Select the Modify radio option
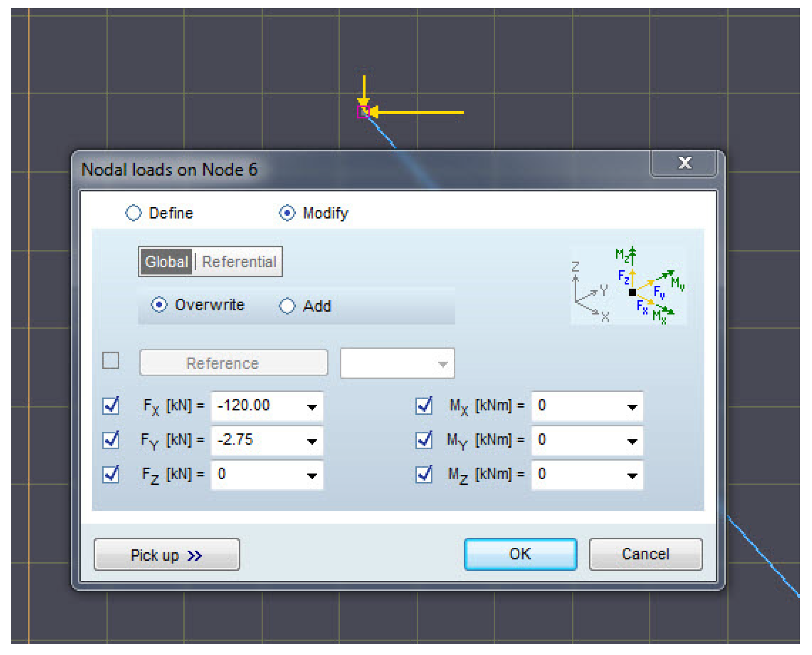 coord(287,213)
